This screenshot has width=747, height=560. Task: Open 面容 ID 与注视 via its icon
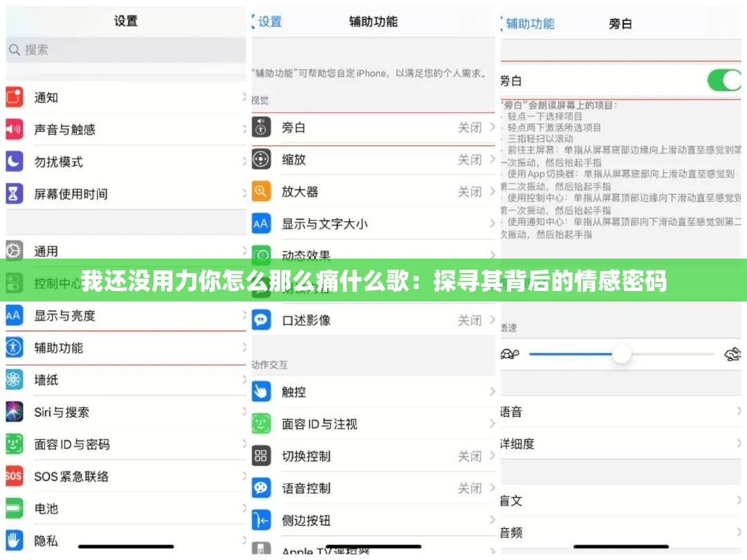click(x=261, y=424)
